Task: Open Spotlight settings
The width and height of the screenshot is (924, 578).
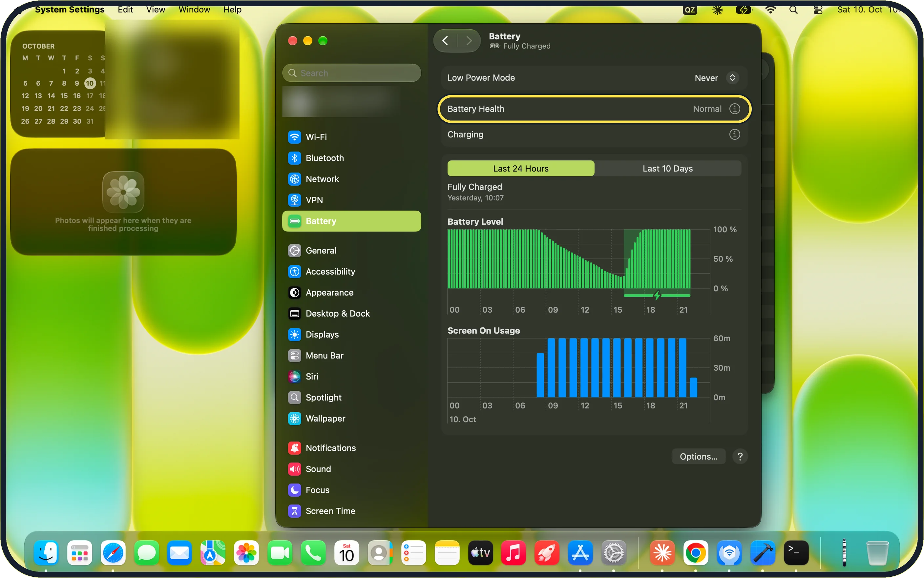Action: click(x=351, y=398)
